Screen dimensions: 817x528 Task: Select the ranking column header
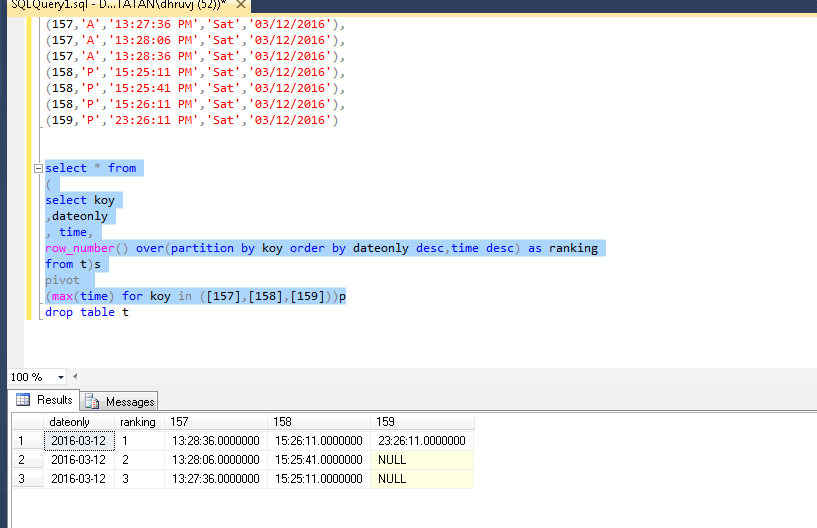coord(140,422)
